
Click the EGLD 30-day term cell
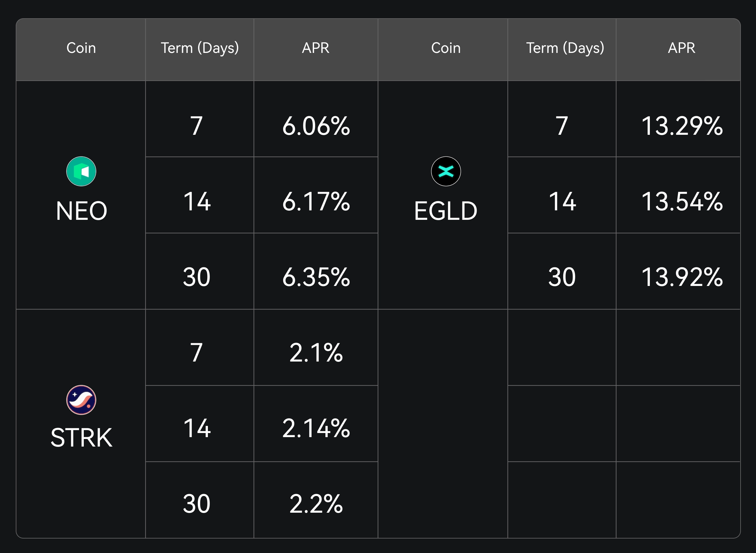click(x=561, y=277)
